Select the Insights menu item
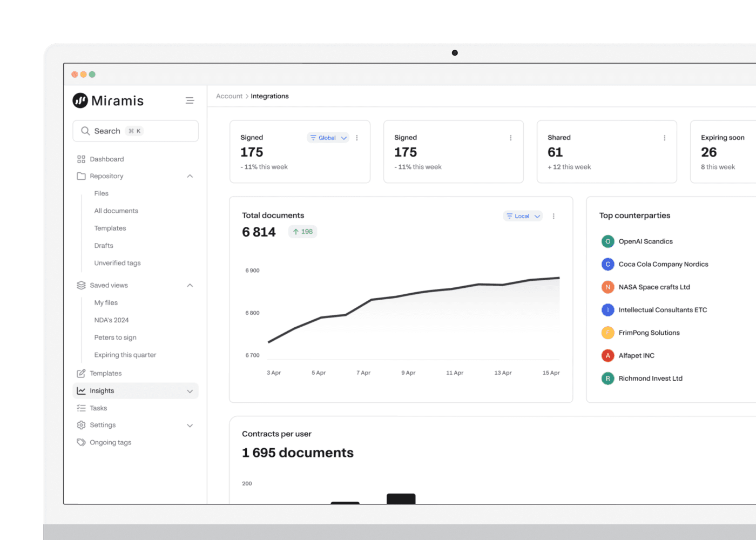This screenshot has width=756, height=540. click(x=136, y=391)
